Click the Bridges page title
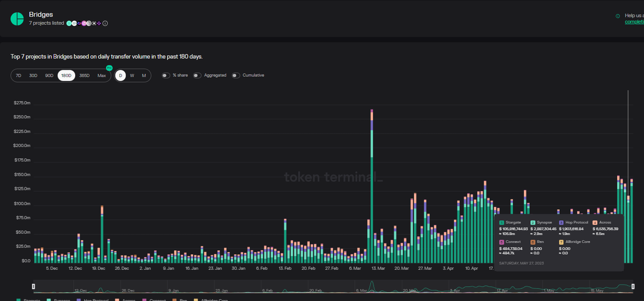This screenshot has height=301, width=644. tap(41, 14)
